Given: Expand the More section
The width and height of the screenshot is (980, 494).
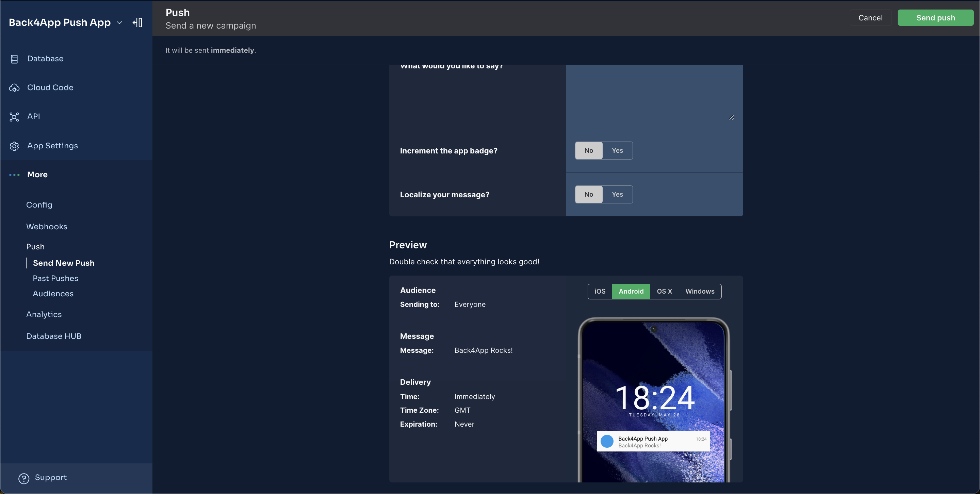Looking at the screenshot, I should click(x=37, y=175).
